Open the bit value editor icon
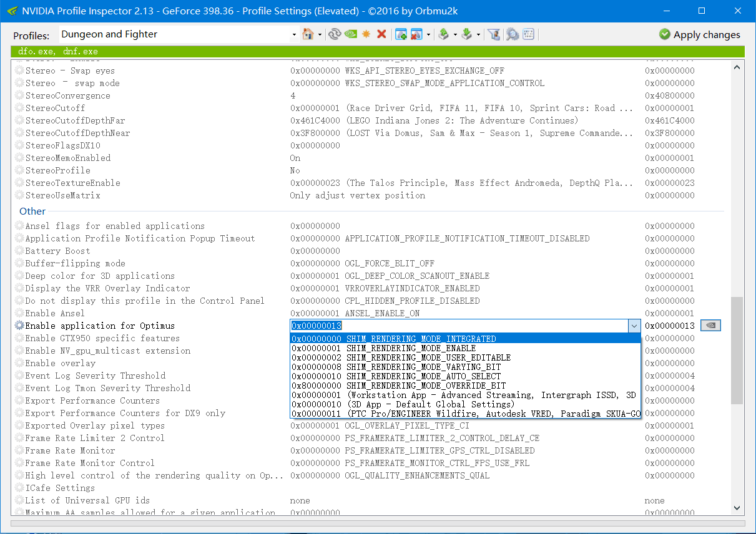Screen dimensions: 756x534 click(x=528, y=34)
